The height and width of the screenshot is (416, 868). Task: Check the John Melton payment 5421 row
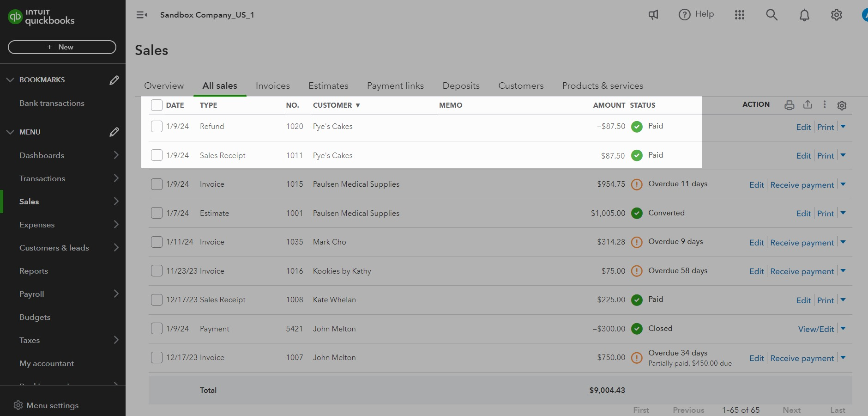tap(157, 328)
